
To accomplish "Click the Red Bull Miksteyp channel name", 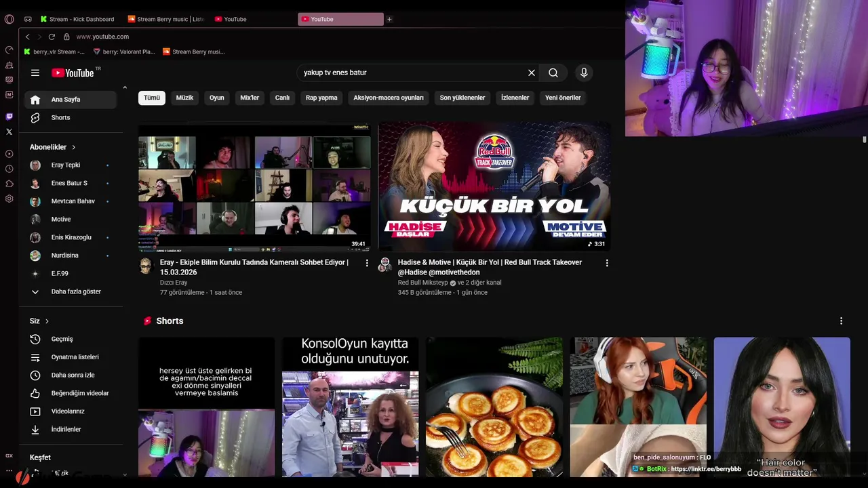I will click(422, 283).
